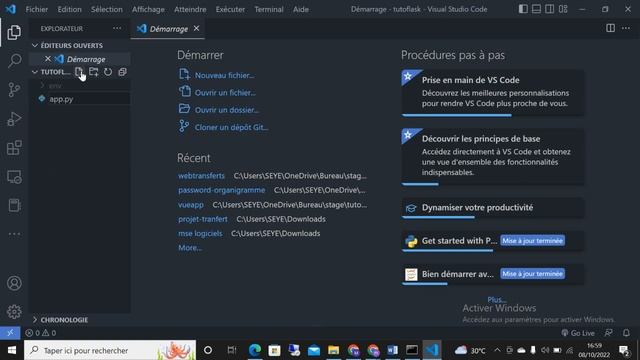Click the New Folder icon in explorer
Screen dimensions: 640x360
[x=93, y=72]
